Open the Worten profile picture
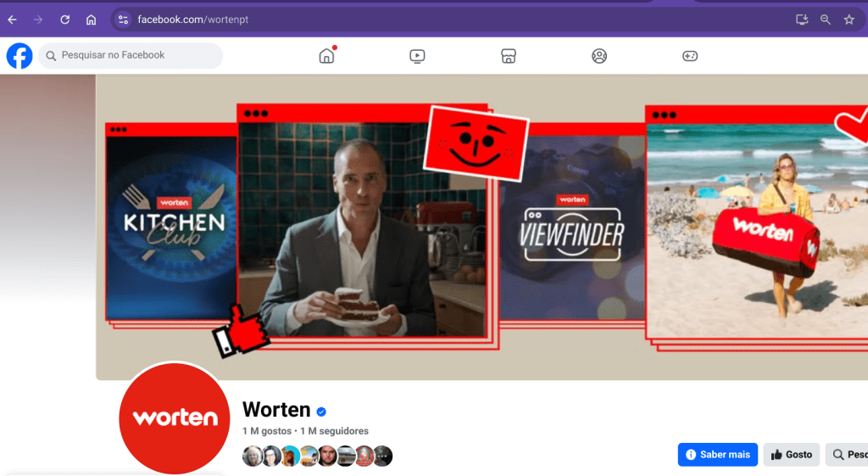The width and height of the screenshot is (868, 476). [175, 417]
